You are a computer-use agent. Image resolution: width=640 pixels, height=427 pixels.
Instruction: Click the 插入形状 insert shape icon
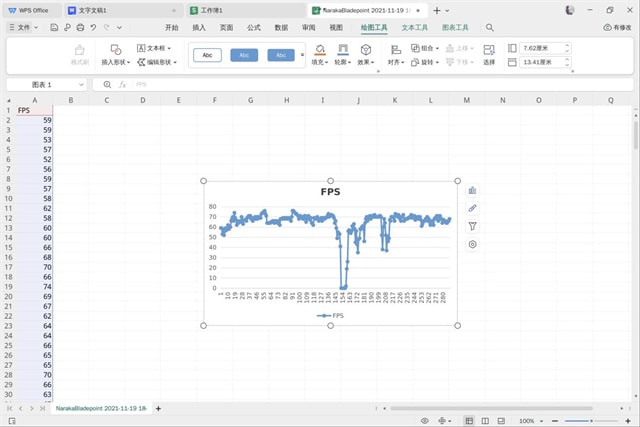115,49
